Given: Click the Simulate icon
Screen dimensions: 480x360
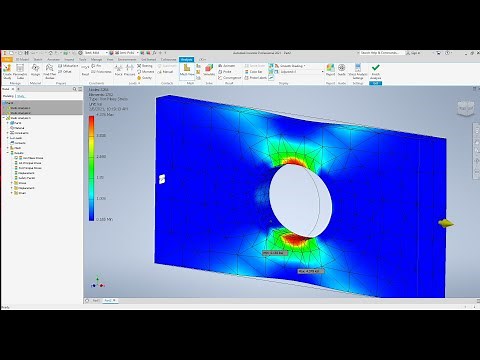Looking at the screenshot, I should point(209,71).
